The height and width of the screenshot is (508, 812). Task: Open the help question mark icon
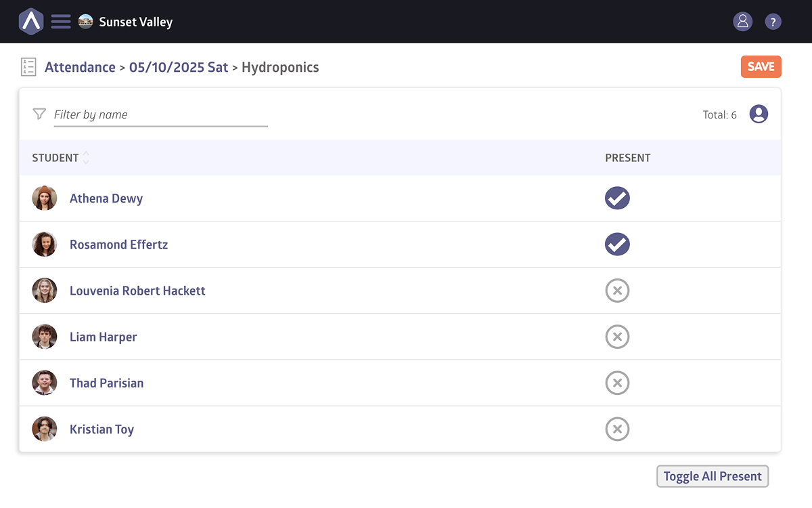click(x=773, y=22)
